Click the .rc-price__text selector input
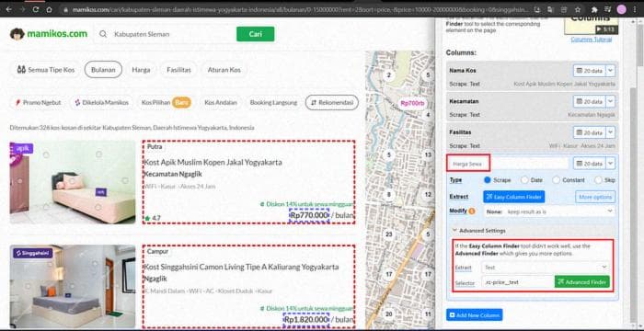Viewport: 644px width, 331px height. pos(517,282)
